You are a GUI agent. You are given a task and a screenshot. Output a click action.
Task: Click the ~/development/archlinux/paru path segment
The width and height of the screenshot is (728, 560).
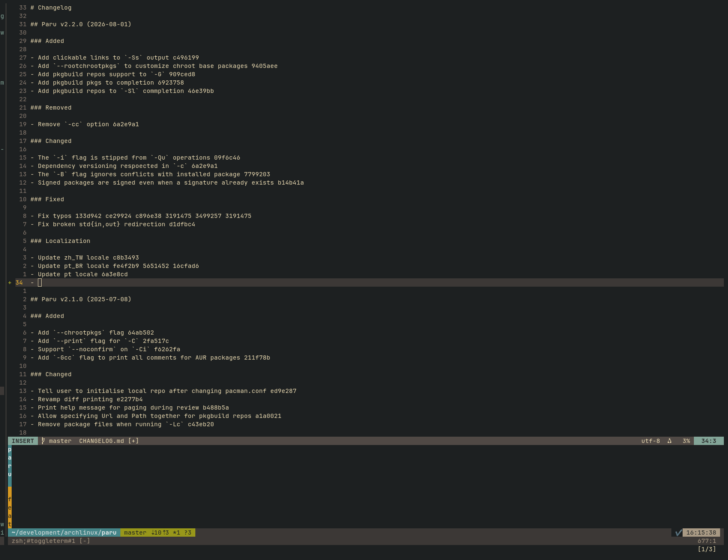click(x=64, y=532)
